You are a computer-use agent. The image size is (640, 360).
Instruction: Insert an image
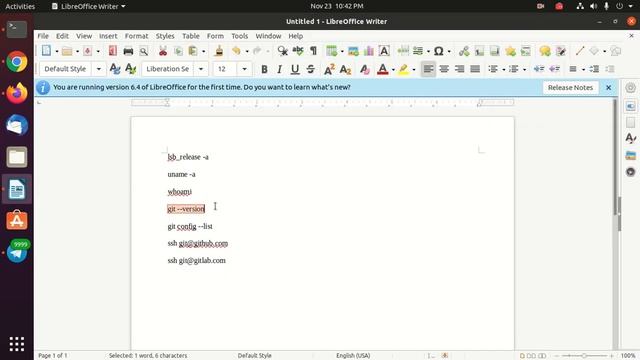point(353,51)
